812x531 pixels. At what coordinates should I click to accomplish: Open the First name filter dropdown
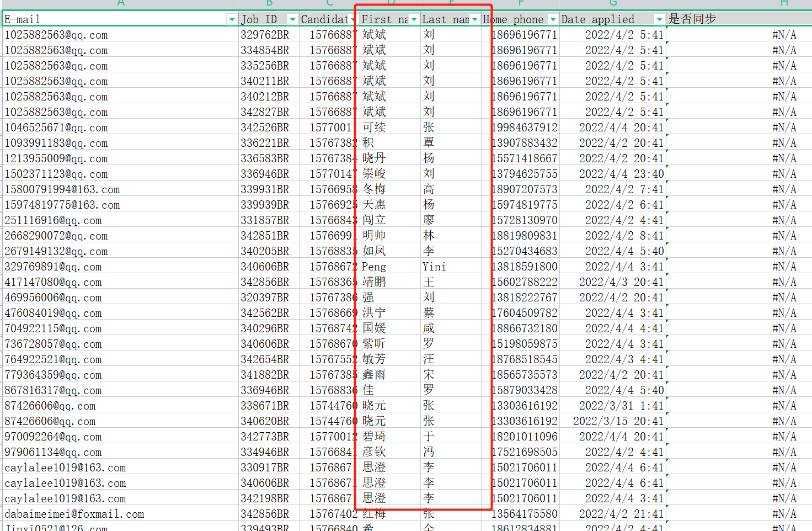point(414,19)
